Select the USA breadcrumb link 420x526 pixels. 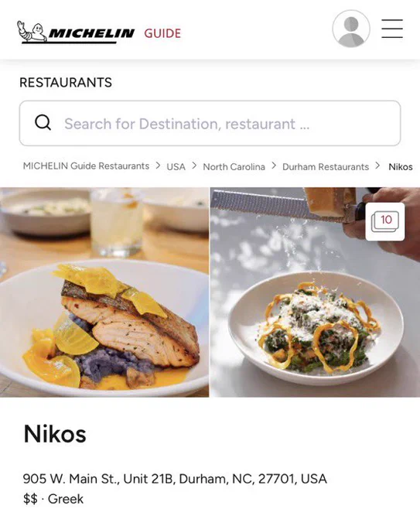tap(176, 167)
